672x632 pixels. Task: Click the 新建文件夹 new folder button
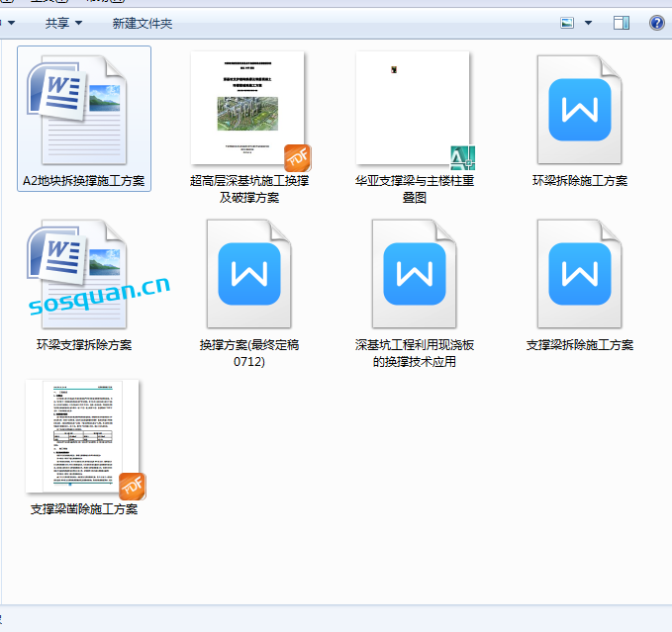(x=142, y=23)
